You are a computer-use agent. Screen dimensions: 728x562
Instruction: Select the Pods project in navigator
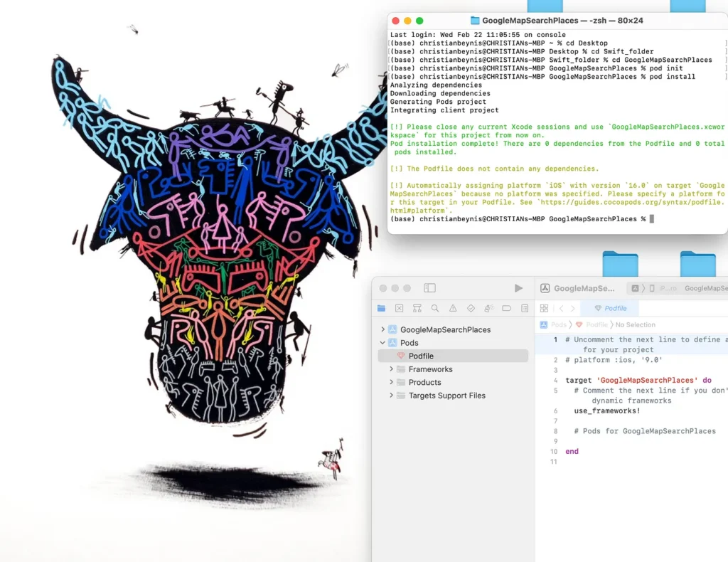453,343
